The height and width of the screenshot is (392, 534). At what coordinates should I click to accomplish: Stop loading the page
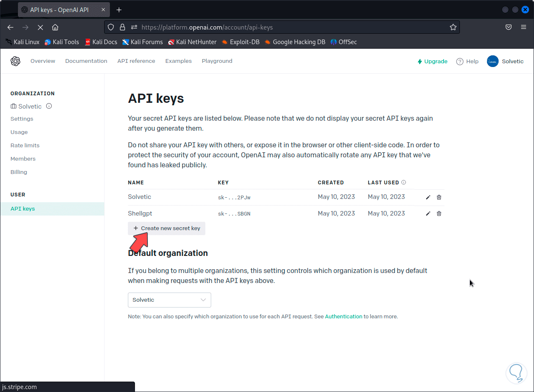coord(40,27)
